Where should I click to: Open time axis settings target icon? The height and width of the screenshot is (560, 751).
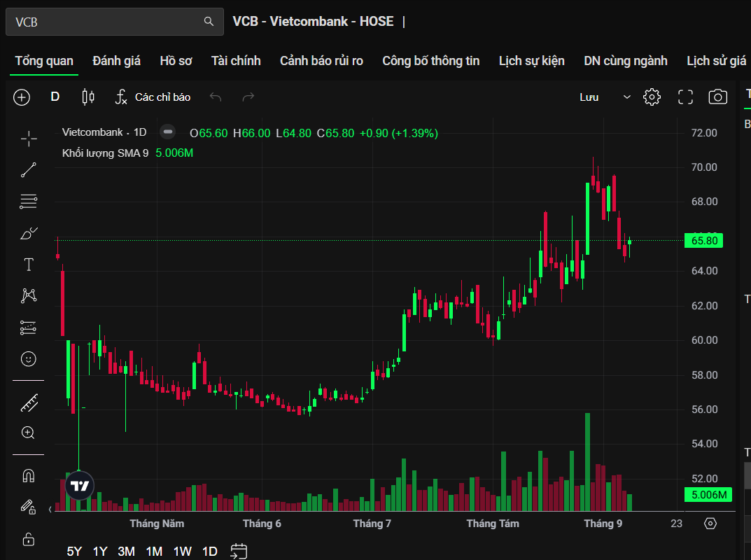(710, 523)
